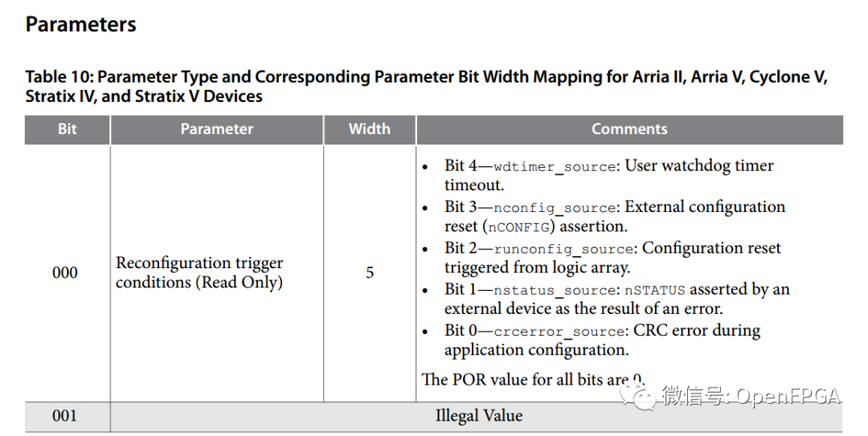
Task: Click the Bit column header
Action: click(68, 129)
